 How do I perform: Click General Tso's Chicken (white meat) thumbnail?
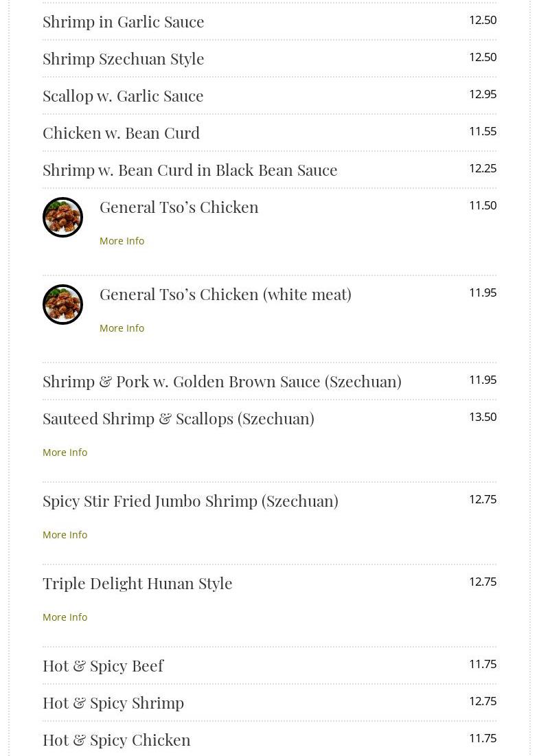coord(62,304)
